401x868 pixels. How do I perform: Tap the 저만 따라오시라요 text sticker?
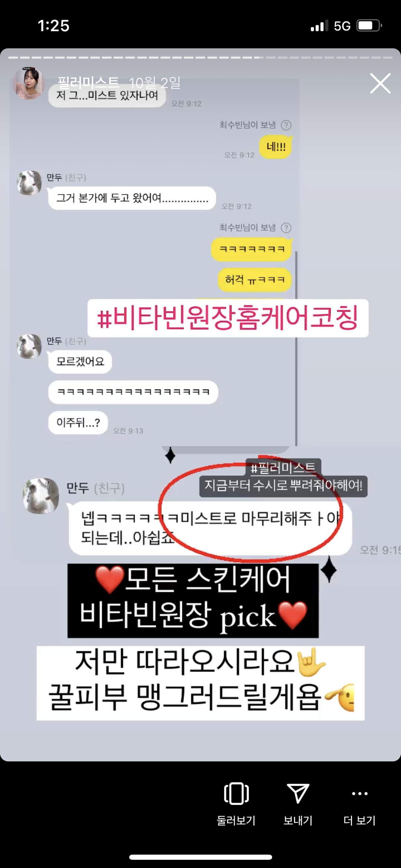point(200,683)
